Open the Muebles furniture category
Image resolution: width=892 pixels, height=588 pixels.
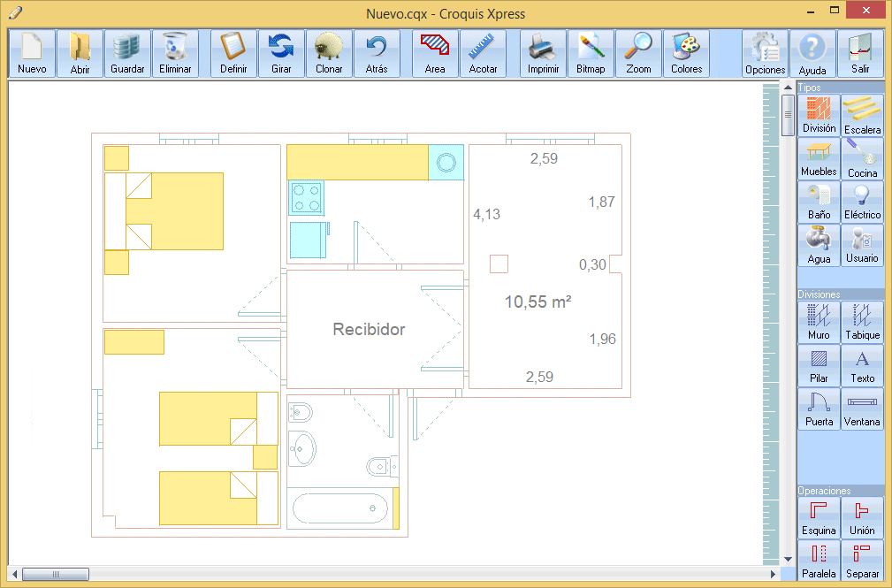(819, 158)
